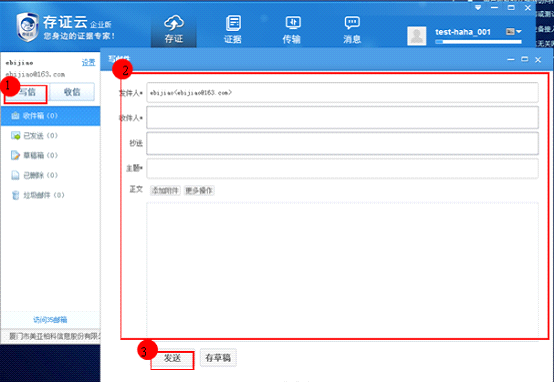Image resolution: width=556 pixels, height=384 pixels.
Task: Click the 写信 compose tab
Action: pos(27,93)
